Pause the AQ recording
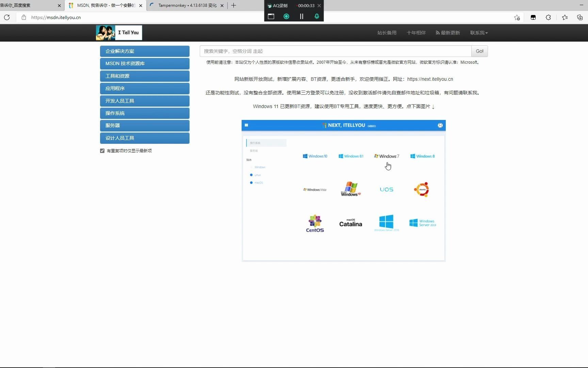The height and width of the screenshot is (368, 588). coord(301,16)
